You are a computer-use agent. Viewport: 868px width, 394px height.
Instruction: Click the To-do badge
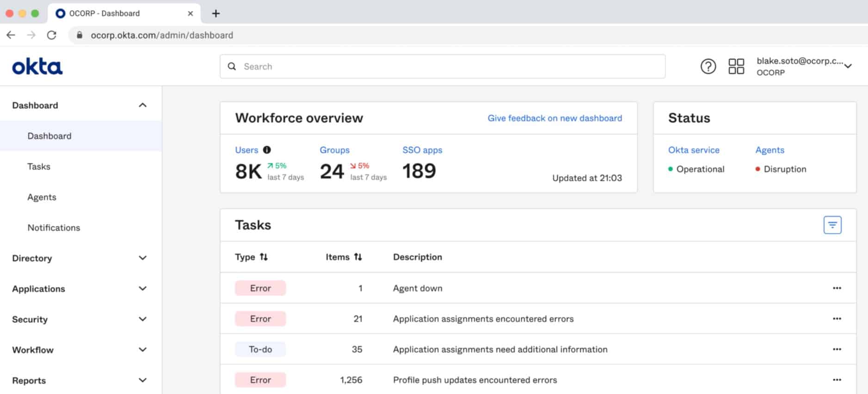point(260,349)
